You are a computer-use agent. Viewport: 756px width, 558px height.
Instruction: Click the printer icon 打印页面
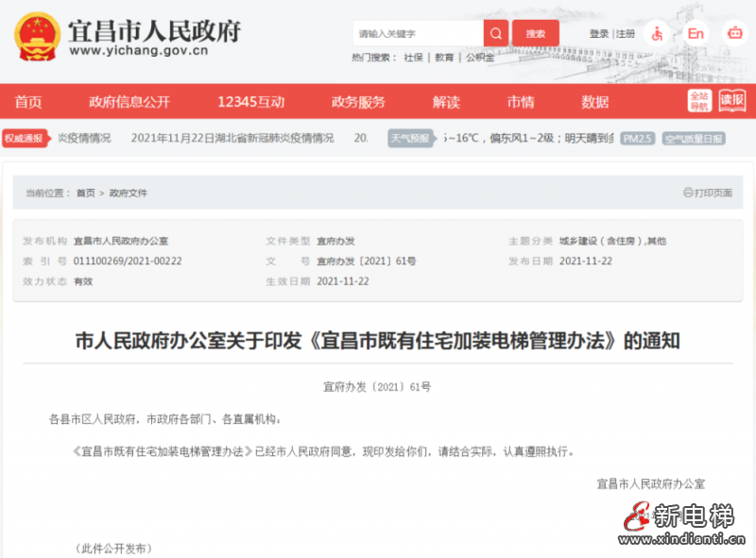(707, 193)
